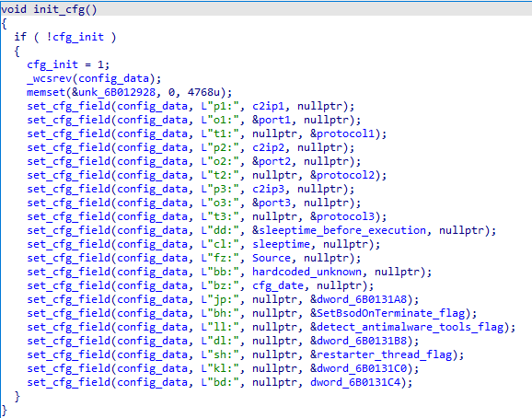This screenshot has height=418, width=532.
Task: Click the dword_6B0131C4 reference
Action: [355, 382]
